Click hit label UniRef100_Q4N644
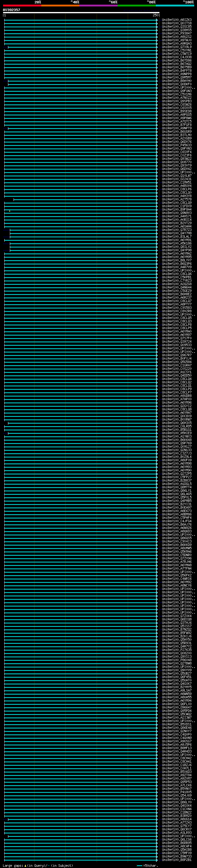 click(x=177, y=287)
